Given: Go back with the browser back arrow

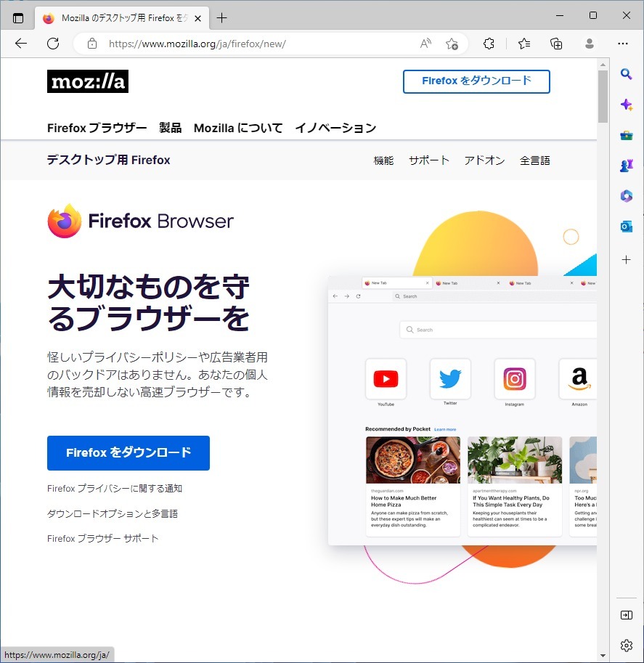Looking at the screenshot, I should pos(21,44).
